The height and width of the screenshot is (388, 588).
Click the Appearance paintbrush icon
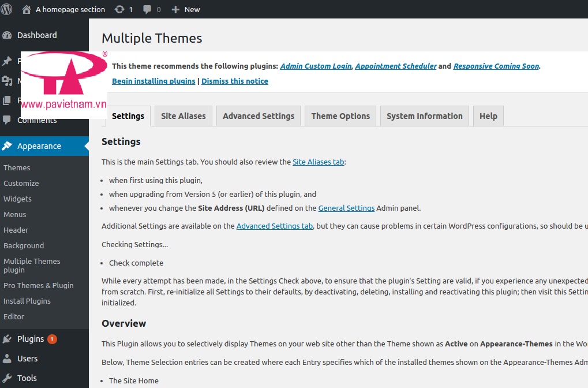click(x=7, y=146)
